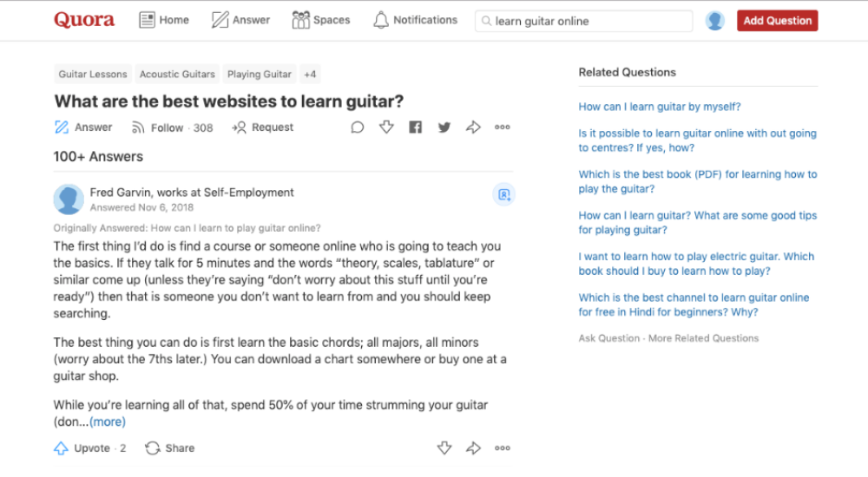Open the answer's three-dot options menu
This screenshot has height=477, width=868.
502,448
